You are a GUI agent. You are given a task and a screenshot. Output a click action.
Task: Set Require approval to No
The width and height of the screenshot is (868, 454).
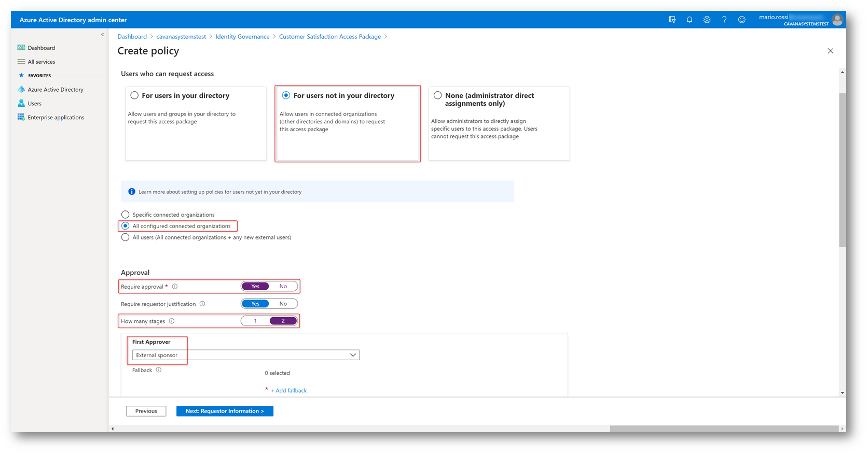[x=283, y=287]
